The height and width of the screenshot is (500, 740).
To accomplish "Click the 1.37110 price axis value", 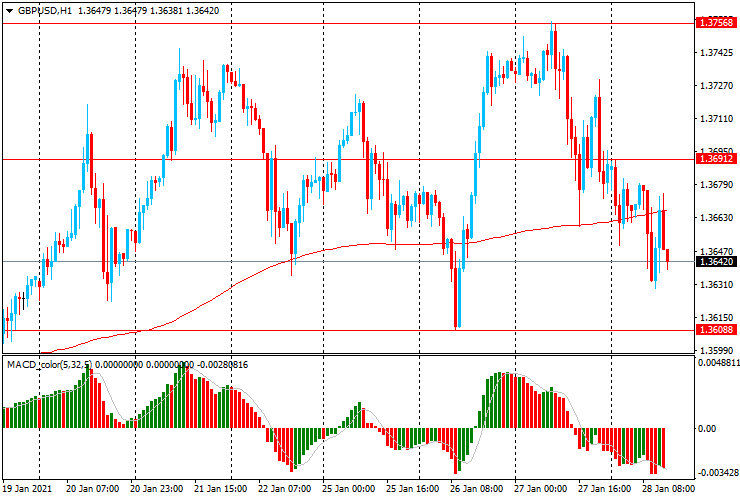I will (x=716, y=119).
